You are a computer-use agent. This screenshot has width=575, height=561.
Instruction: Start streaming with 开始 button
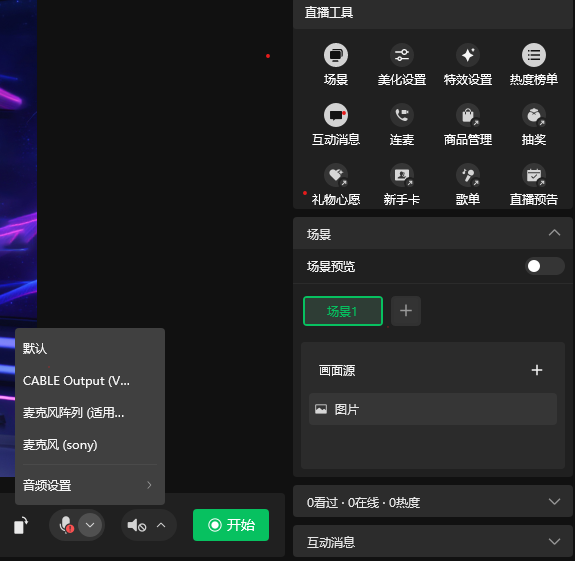[x=231, y=525]
